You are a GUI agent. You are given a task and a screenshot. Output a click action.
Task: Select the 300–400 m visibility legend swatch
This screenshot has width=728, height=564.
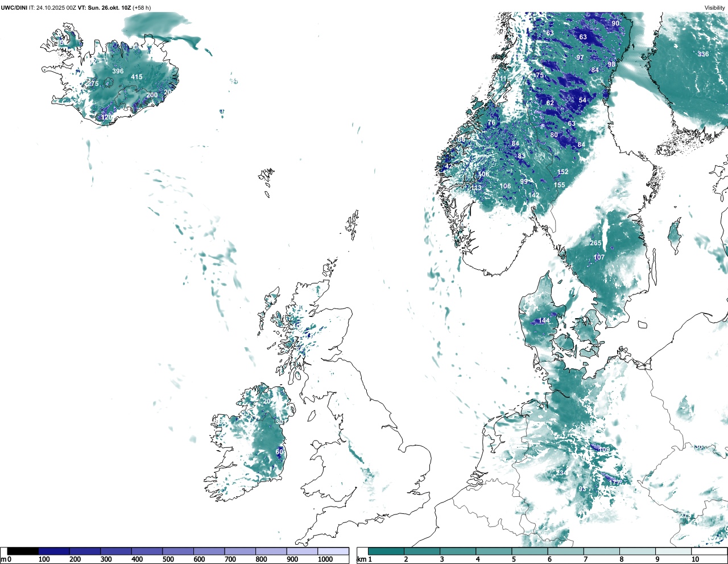tap(116, 551)
